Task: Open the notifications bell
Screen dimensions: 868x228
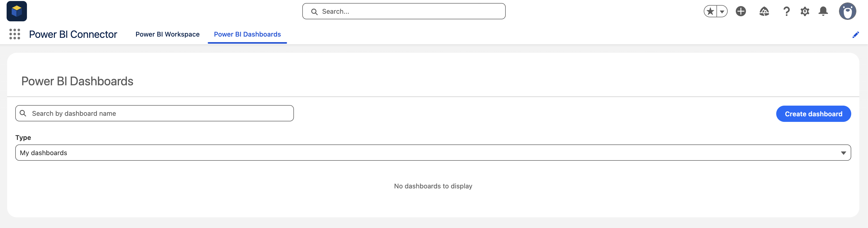Action: click(x=823, y=11)
